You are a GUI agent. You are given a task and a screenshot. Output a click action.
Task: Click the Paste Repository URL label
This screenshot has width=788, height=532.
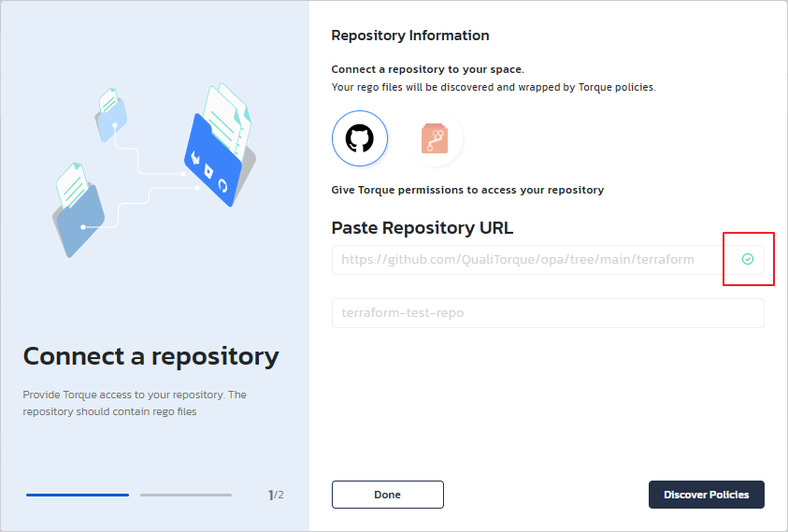click(x=422, y=228)
